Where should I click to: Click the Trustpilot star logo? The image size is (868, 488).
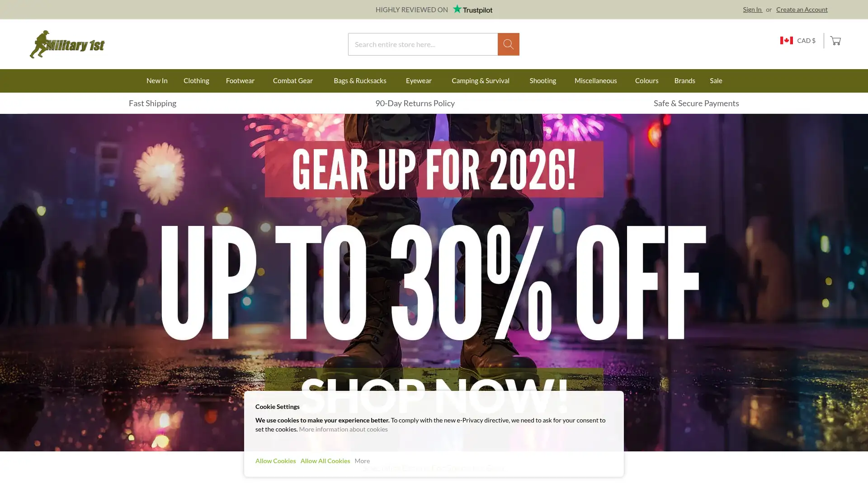pos(472,9)
